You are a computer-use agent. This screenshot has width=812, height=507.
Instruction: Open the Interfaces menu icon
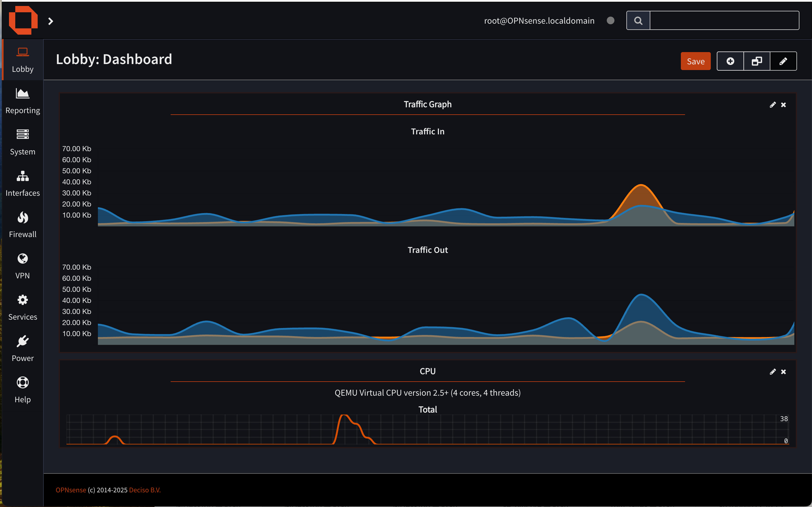click(x=22, y=176)
